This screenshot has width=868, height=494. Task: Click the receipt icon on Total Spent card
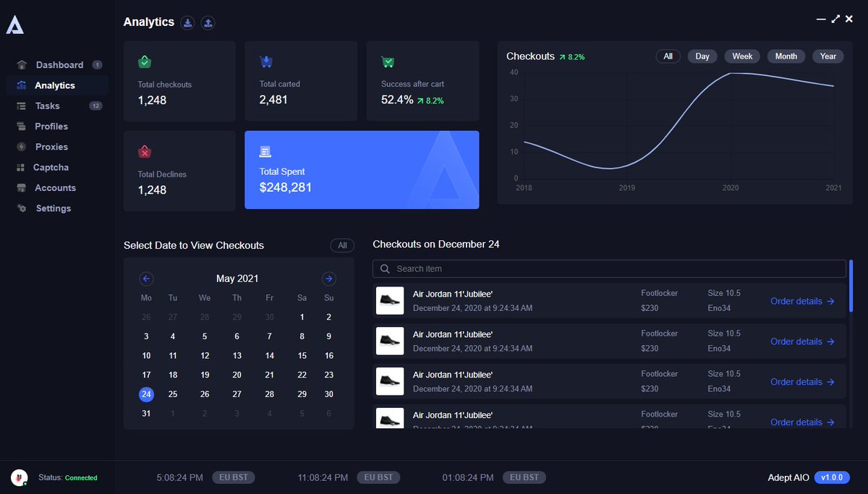coord(265,151)
